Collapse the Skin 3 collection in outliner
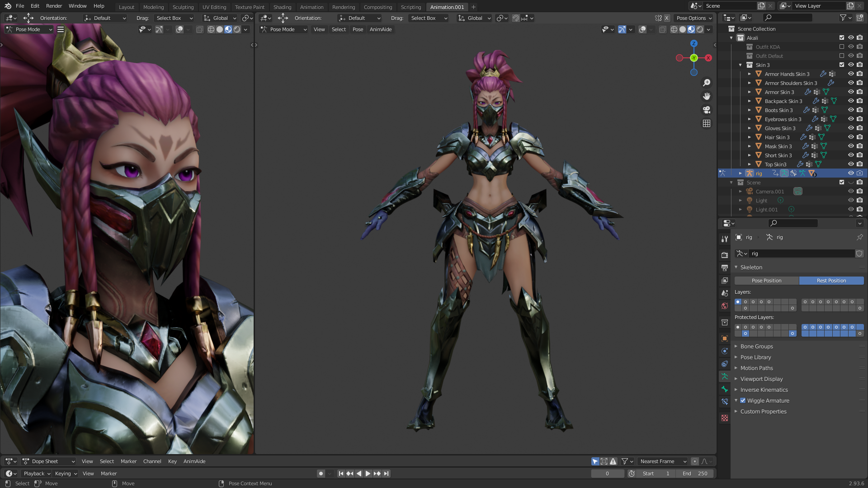The width and height of the screenshot is (868, 488). [741, 65]
